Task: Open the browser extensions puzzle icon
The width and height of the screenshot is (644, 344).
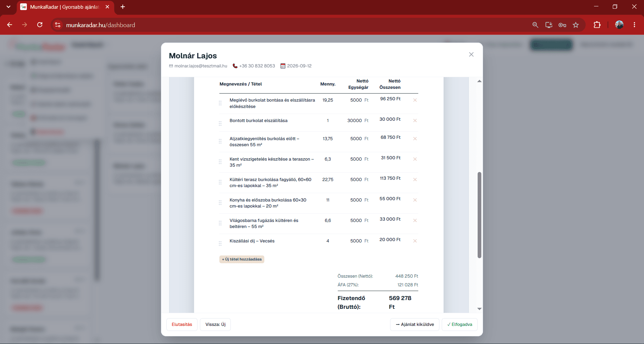Action: [597, 25]
